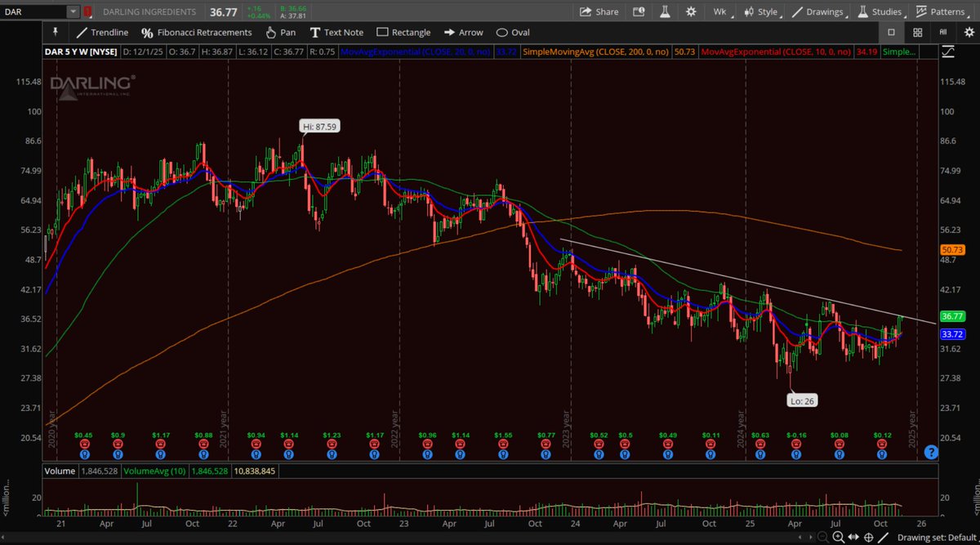
Task: Switch to four-chart grid layout icon
Action: click(x=918, y=32)
